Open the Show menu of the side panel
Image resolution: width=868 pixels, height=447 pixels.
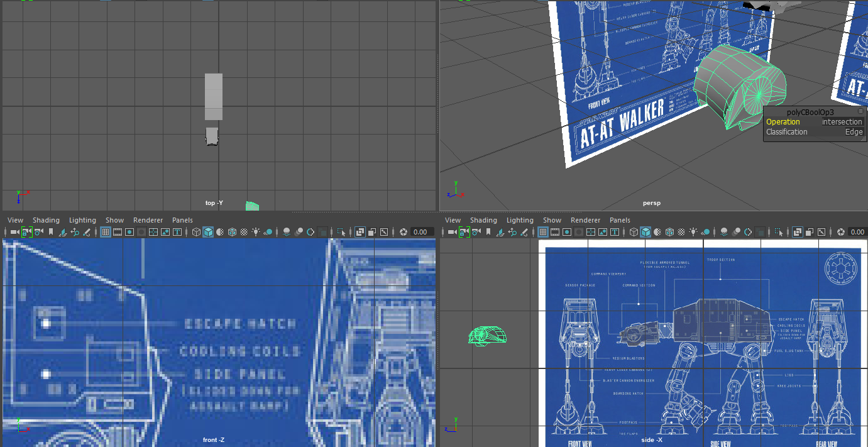click(552, 220)
